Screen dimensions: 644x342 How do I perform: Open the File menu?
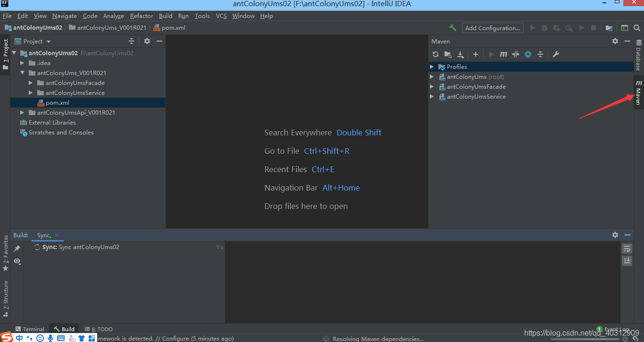point(7,16)
